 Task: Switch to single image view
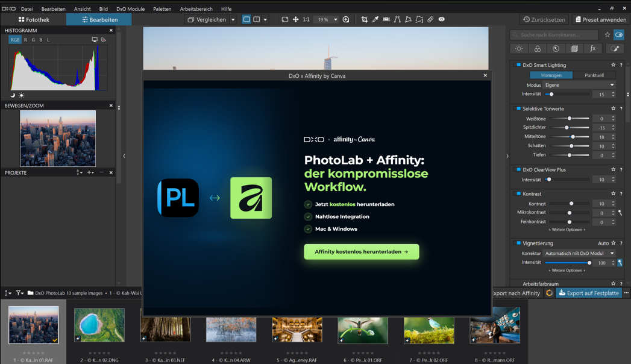[x=246, y=19]
